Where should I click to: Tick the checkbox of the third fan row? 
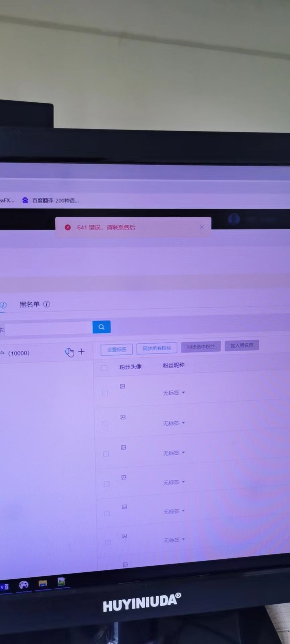tap(106, 454)
